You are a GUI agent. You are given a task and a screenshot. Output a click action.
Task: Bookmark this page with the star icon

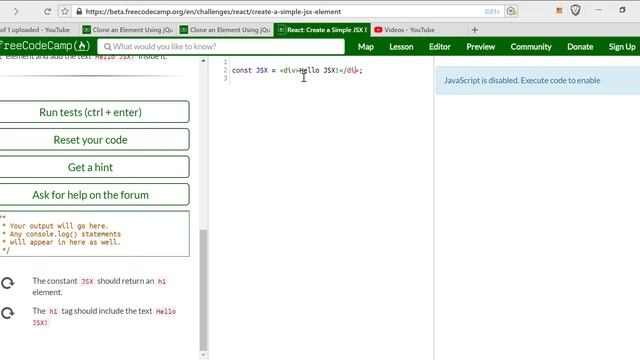click(x=65, y=11)
